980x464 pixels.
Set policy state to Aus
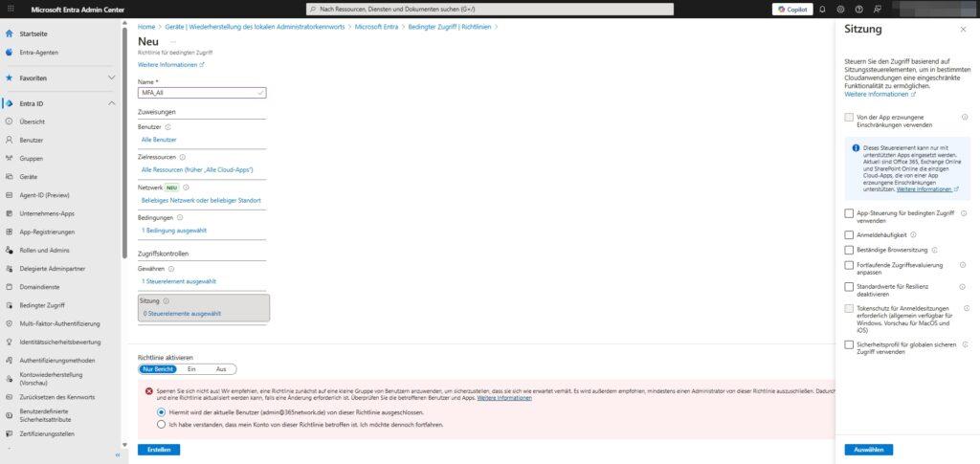point(221,369)
